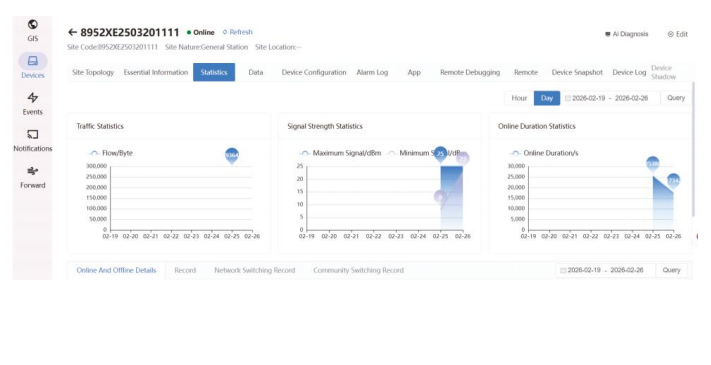Open the Remote tab
Image resolution: width=711 pixels, height=365 pixels.
coord(526,73)
